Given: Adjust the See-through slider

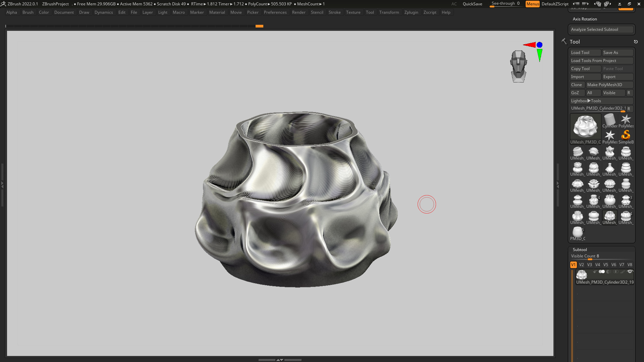Looking at the screenshot, I should click(506, 4).
